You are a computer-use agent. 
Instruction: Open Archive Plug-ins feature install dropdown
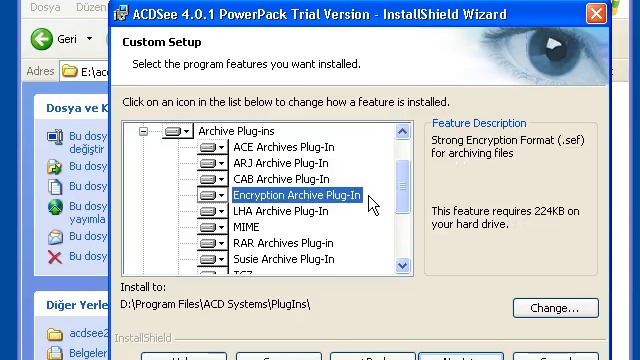[x=178, y=131]
